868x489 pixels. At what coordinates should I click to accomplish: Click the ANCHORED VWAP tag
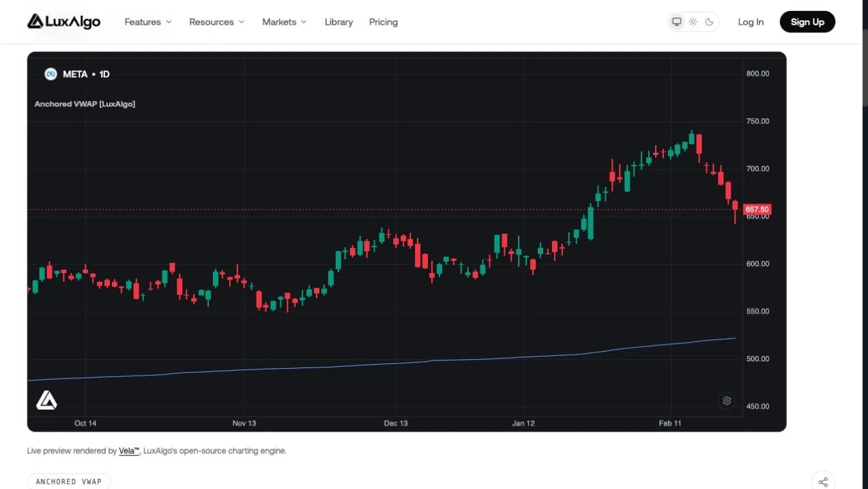69,481
